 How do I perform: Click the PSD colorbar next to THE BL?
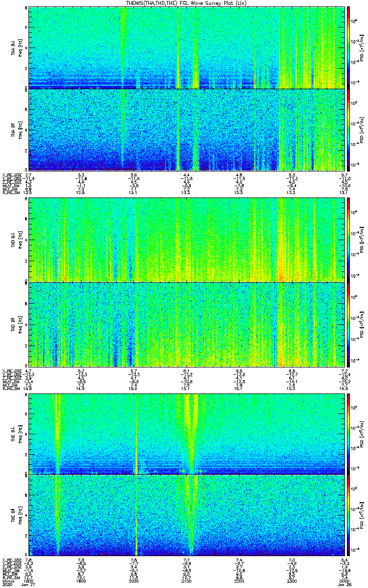pyautogui.click(x=348, y=433)
